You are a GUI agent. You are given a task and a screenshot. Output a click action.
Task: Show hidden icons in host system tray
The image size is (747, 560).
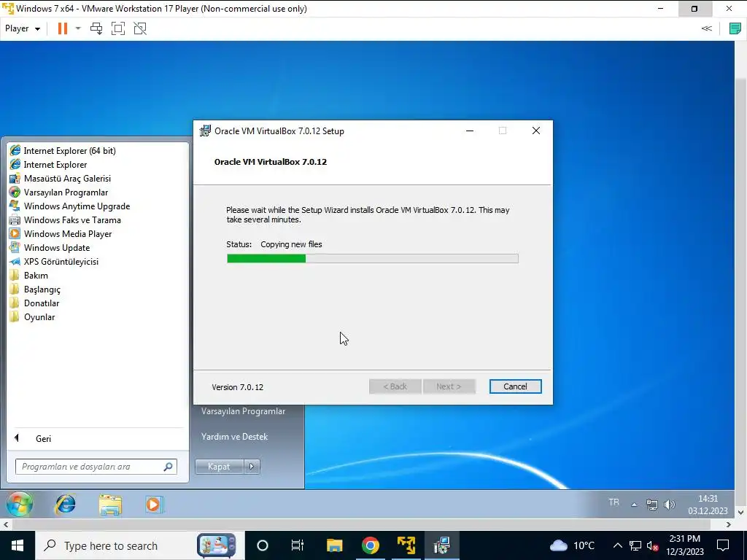(x=617, y=545)
